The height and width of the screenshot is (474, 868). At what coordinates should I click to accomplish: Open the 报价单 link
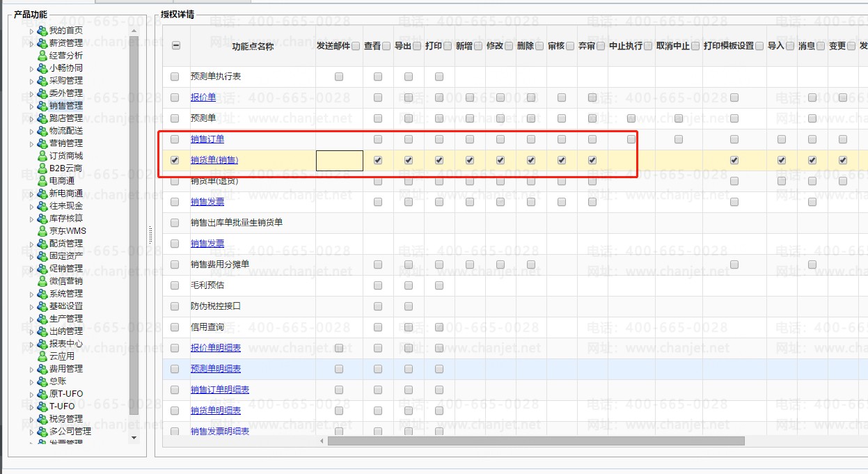coord(203,97)
